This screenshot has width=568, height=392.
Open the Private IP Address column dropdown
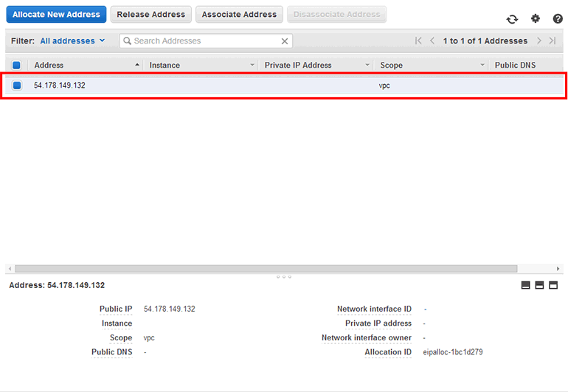pyautogui.click(x=367, y=66)
